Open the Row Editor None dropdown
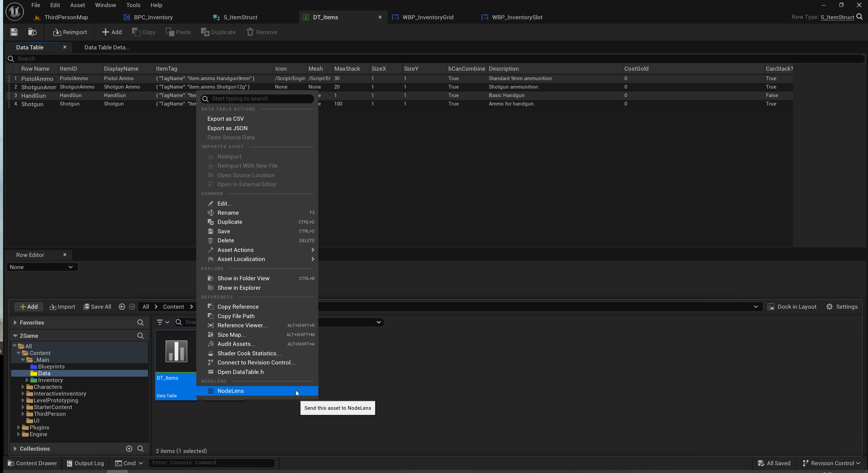 tap(42, 267)
